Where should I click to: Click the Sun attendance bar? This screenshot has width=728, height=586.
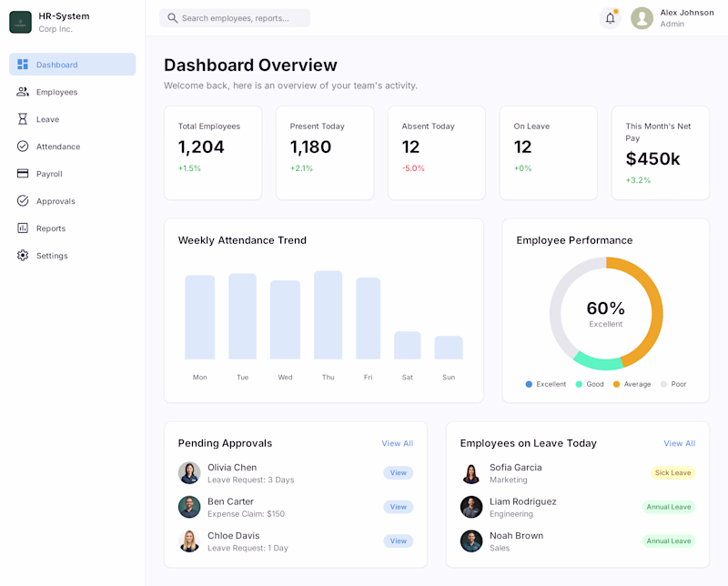(449, 348)
